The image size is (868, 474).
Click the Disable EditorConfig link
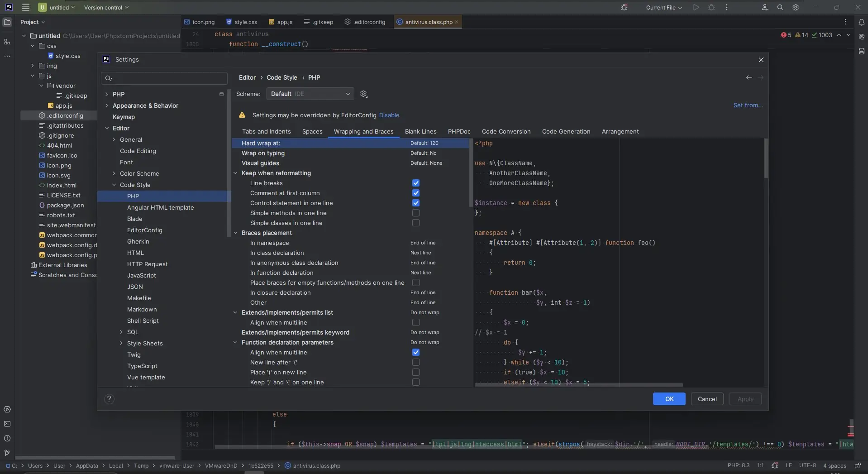(x=389, y=115)
